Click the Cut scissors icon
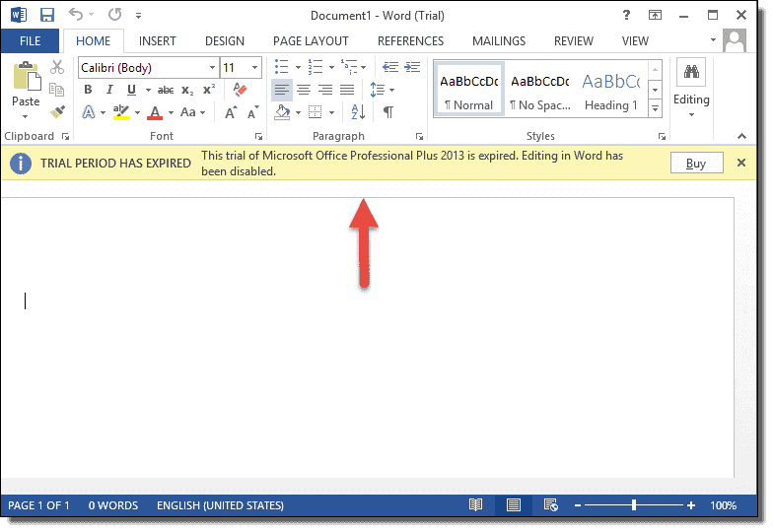The image size is (773, 532). coord(57,67)
